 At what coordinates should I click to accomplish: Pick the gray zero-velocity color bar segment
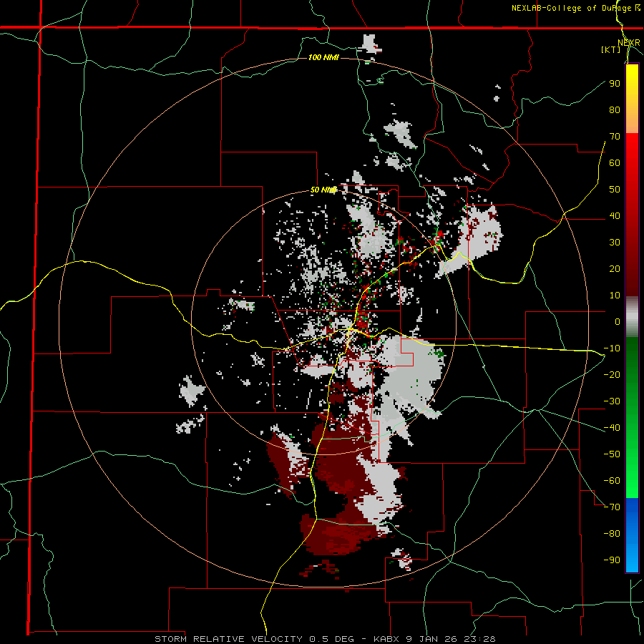(632, 317)
